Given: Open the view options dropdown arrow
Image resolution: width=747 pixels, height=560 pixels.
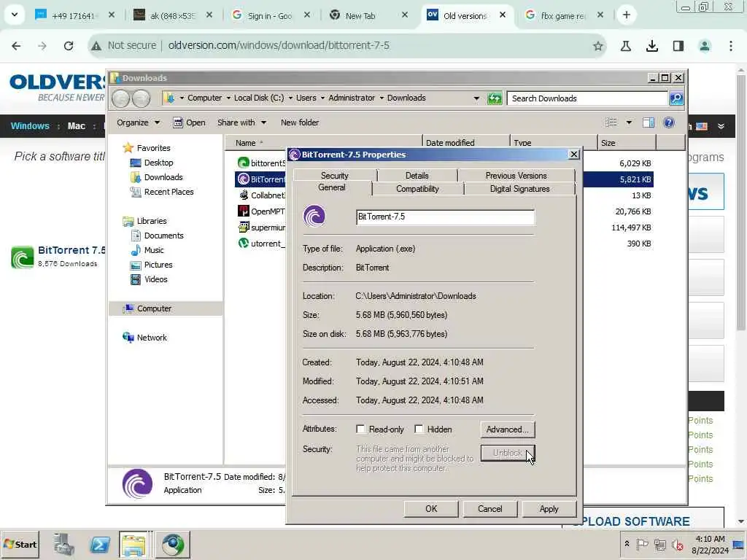Looking at the screenshot, I should point(629,122).
